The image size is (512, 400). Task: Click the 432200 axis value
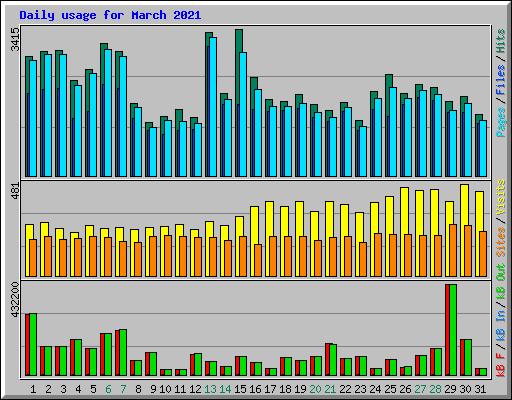15,299
